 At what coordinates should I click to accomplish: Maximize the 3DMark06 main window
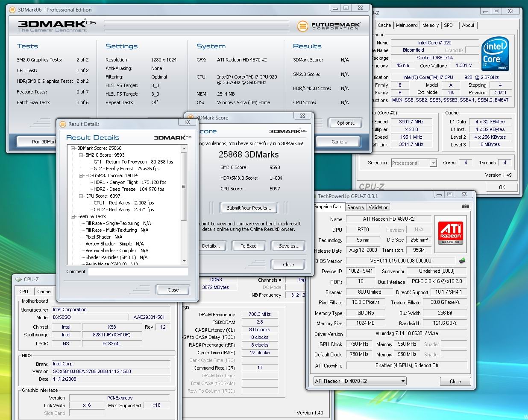tap(346, 8)
